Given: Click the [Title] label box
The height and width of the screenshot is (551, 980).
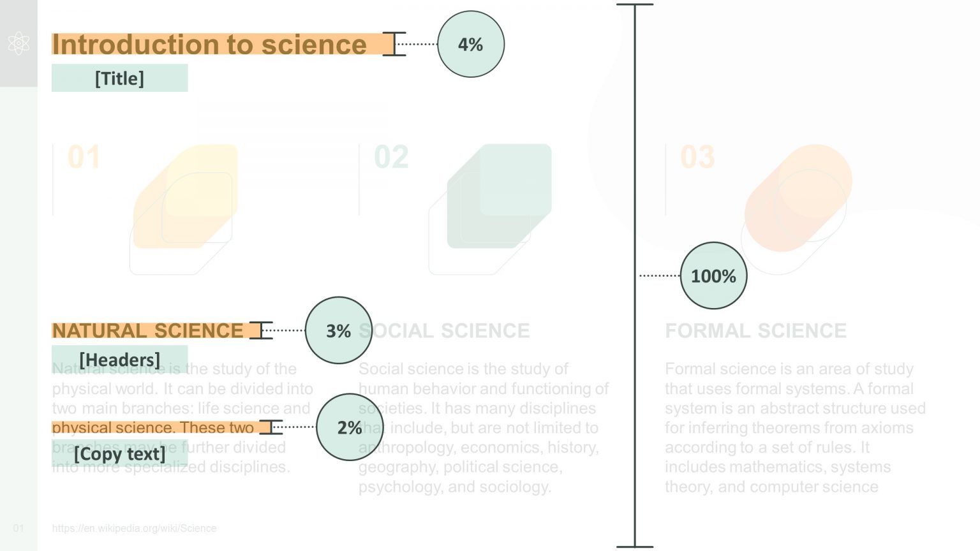Looking at the screenshot, I should click(120, 78).
